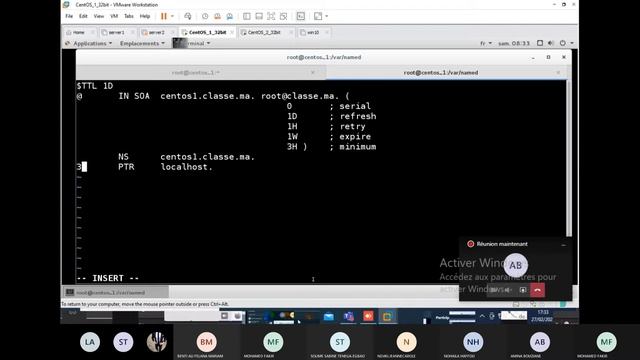Close the win10 VM tab
This screenshot has width=640, height=360.
[x=327, y=32]
